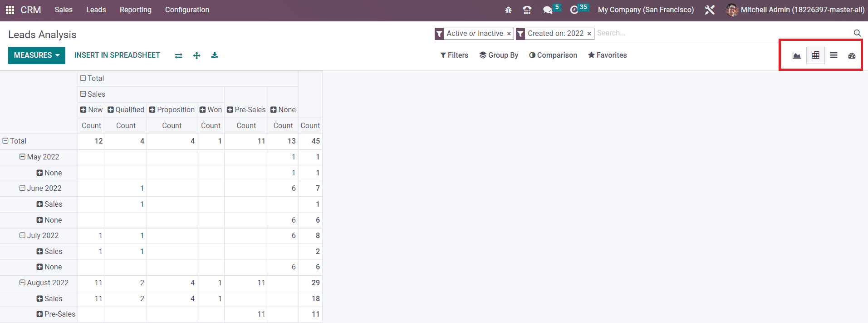Collapse the June 2022 row

(x=40, y=188)
